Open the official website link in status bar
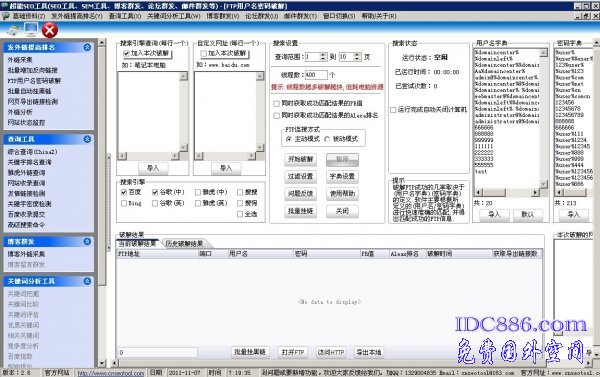The width and height of the screenshot is (600, 377). click(111, 373)
